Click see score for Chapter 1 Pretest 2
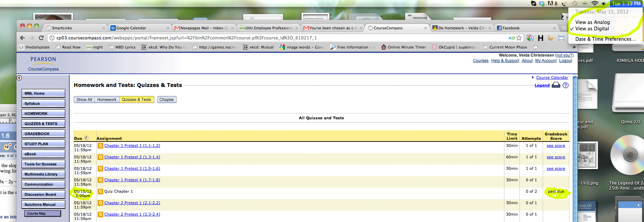644x222 pixels. coord(556,157)
